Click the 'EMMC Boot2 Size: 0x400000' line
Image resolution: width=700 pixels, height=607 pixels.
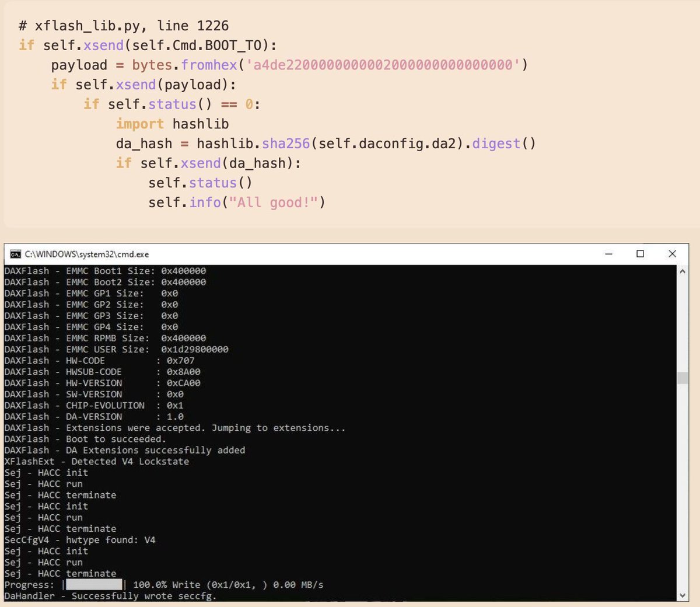tap(105, 282)
